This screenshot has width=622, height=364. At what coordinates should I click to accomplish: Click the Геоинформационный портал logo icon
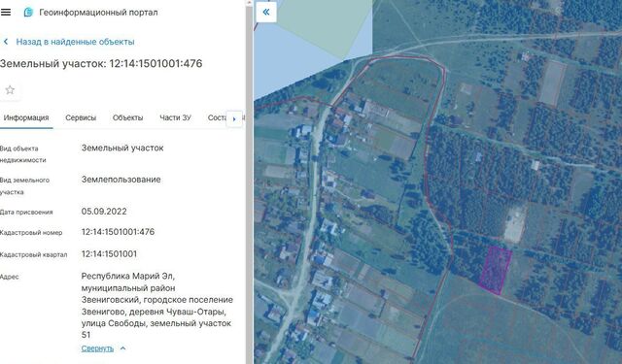(28, 13)
